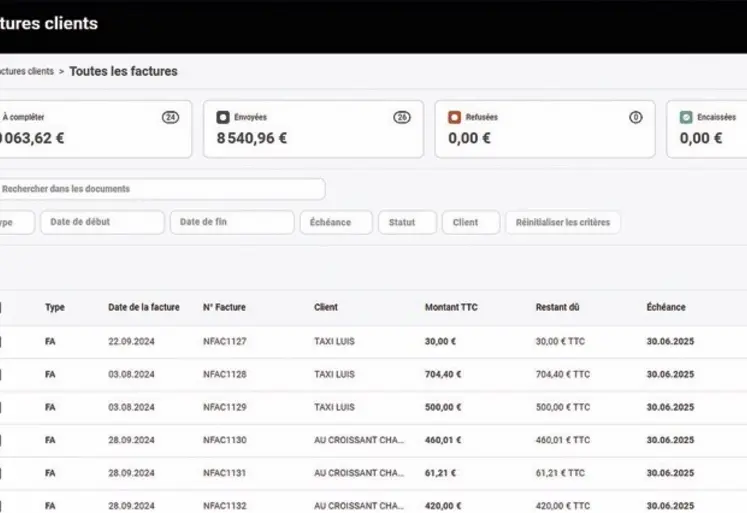The height and width of the screenshot is (513, 747).
Task: Click the Rechercher dans les documents field
Action: [x=162, y=189]
